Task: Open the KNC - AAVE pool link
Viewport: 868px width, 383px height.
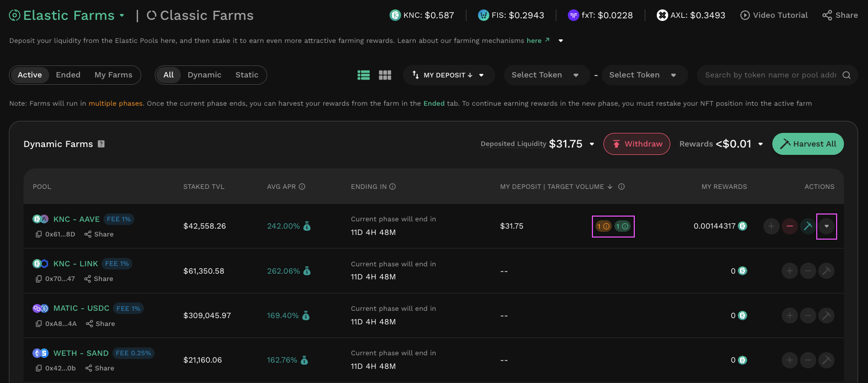Action: [76, 219]
